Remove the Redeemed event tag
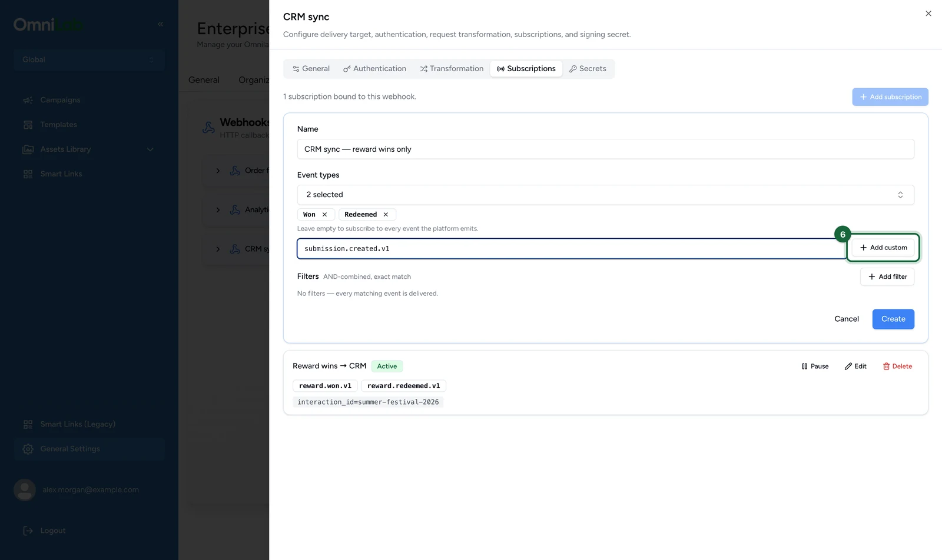The image size is (942, 560). click(386, 215)
